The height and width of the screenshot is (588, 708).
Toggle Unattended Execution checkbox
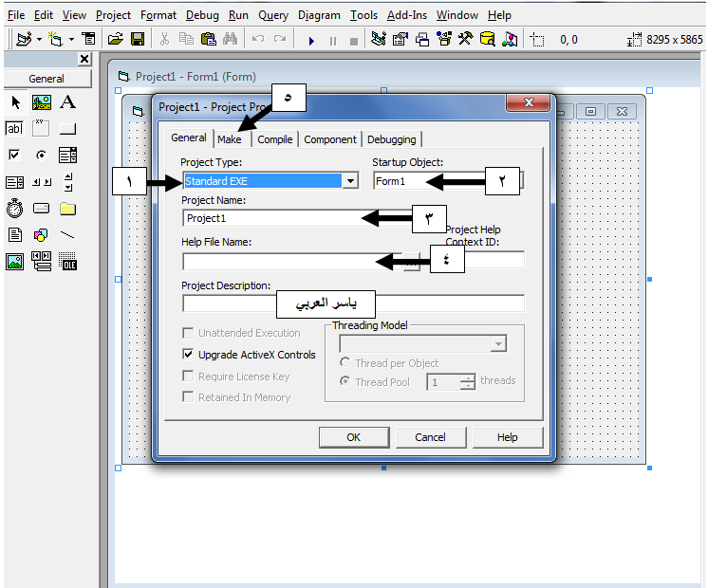188,333
